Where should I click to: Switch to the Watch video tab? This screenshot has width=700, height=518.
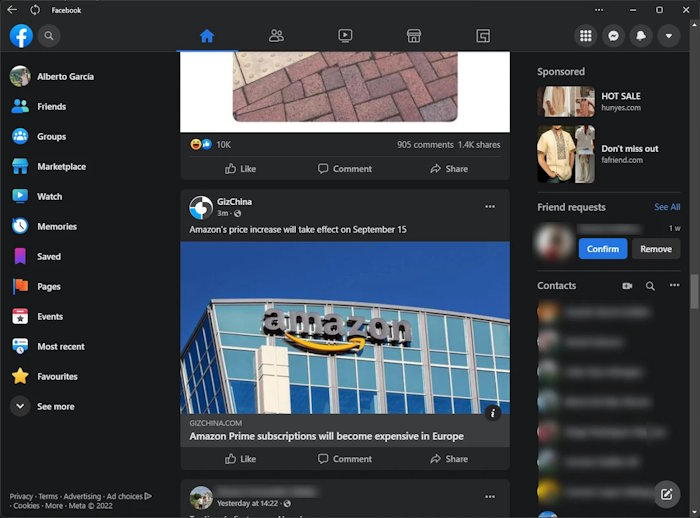point(345,36)
